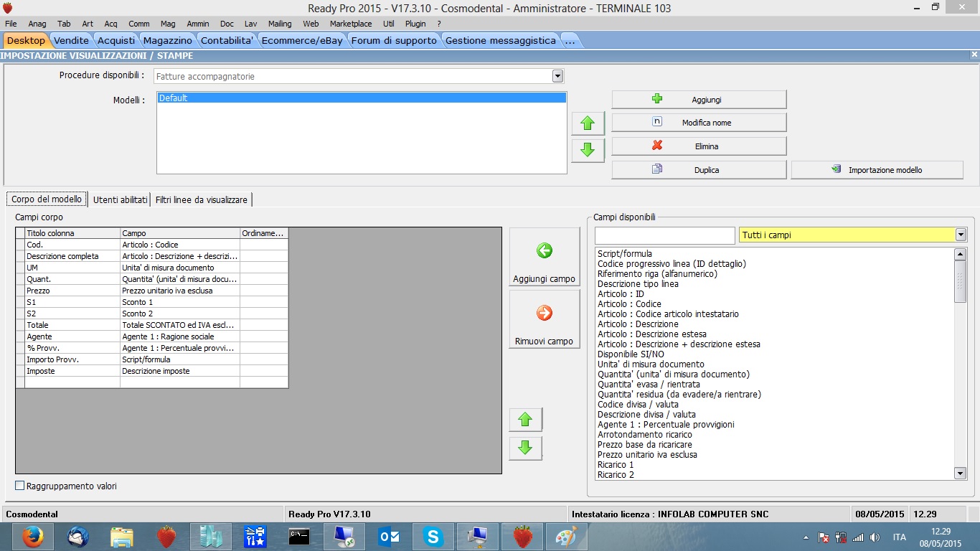This screenshot has width=980, height=551.
Task: Open File Explorer from the taskbar
Action: click(122, 537)
